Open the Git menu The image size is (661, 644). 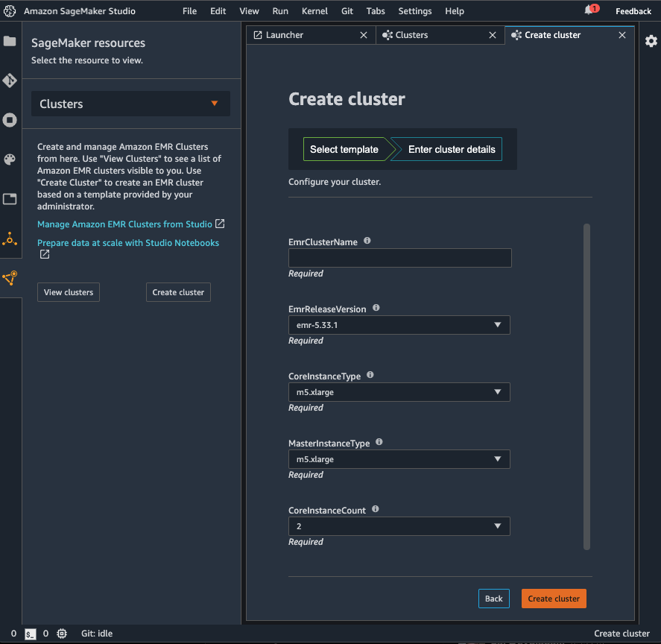347,11
